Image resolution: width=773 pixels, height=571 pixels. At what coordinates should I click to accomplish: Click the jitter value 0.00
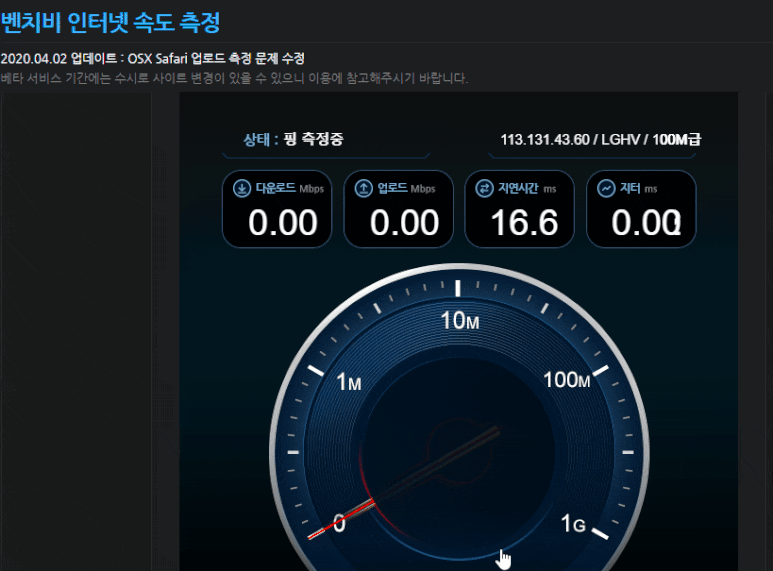coord(646,223)
